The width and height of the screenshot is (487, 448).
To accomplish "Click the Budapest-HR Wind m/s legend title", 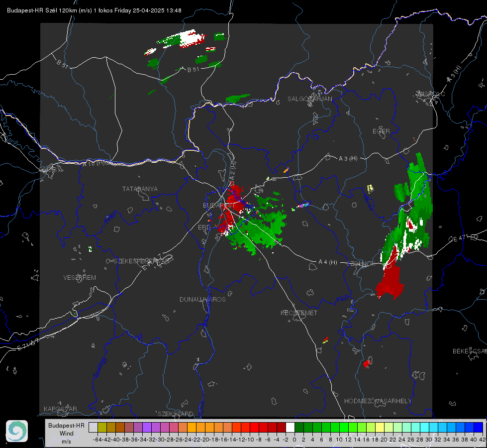I will [66, 434].
